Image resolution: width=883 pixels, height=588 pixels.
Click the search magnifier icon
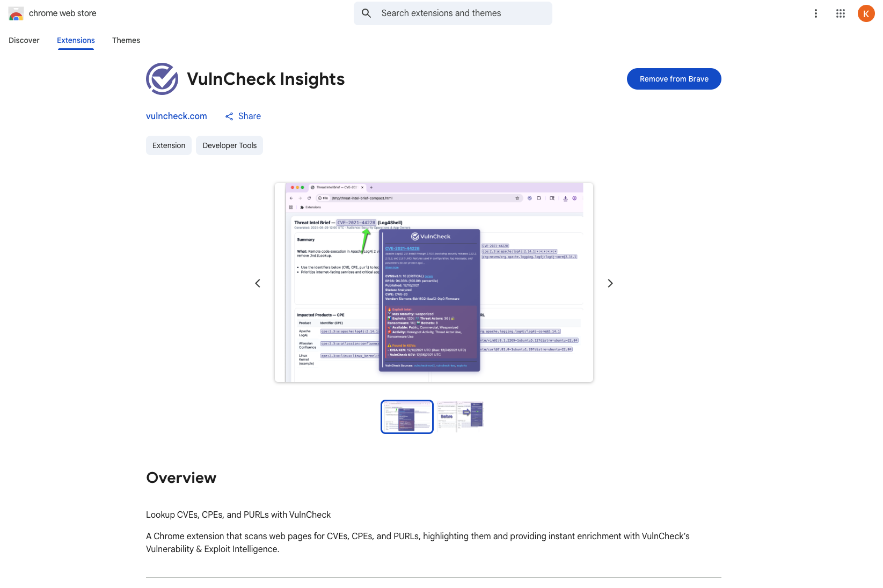pos(366,13)
